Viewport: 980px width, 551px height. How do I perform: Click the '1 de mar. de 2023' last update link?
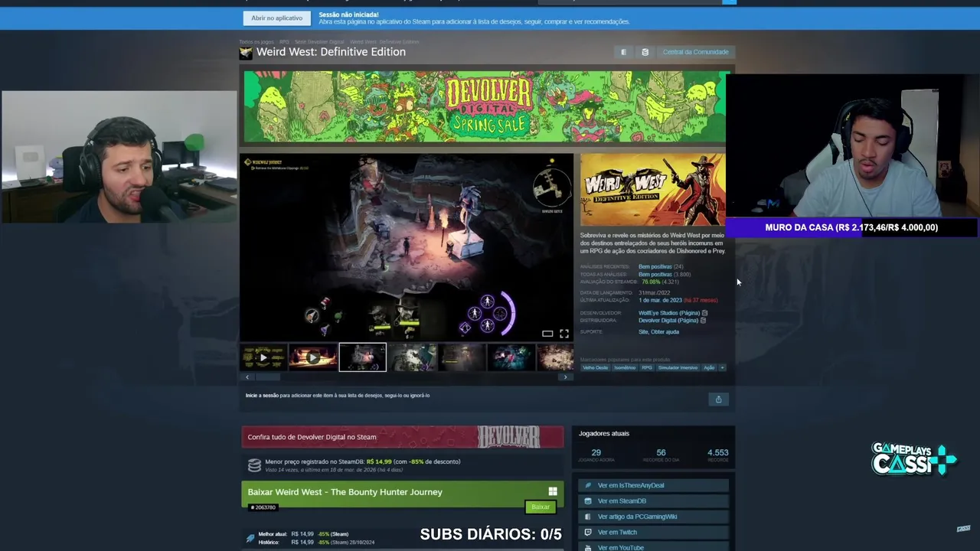click(660, 300)
